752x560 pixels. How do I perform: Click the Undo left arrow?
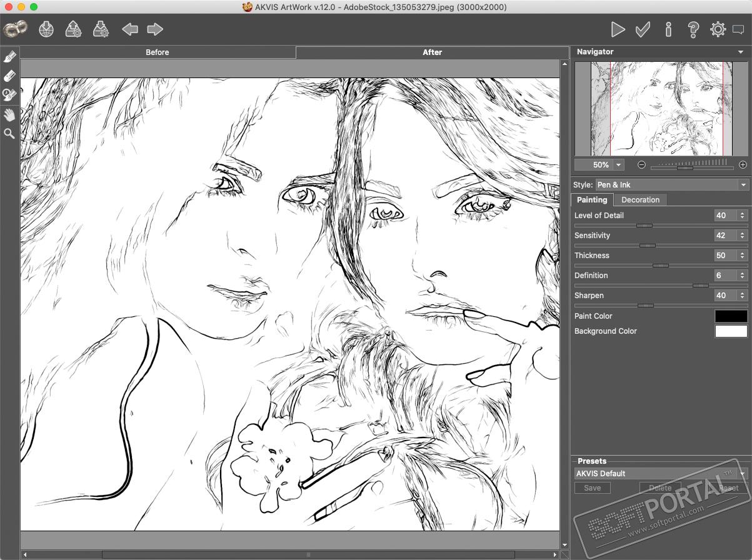(130, 29)
